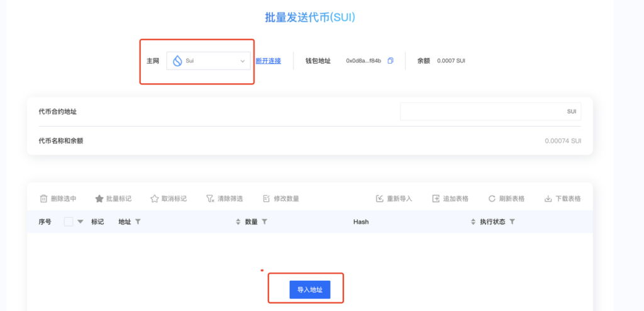Click the 清除筛选 funnel icon
644x311 pixels.
(x=210, y=199)
